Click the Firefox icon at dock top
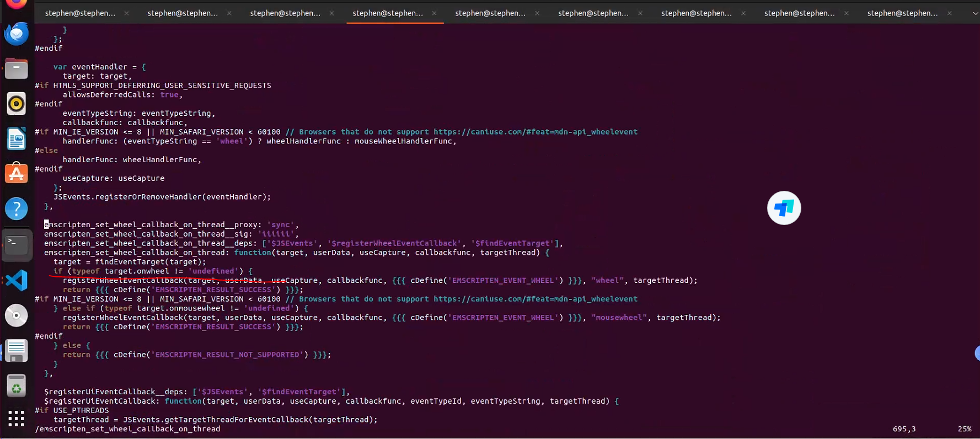 point(17,4)
